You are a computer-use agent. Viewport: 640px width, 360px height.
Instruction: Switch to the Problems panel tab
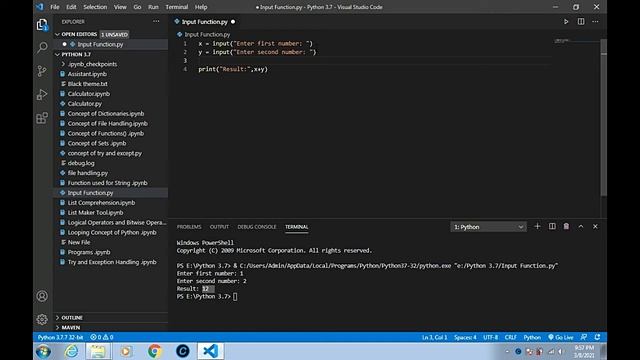pyautogui.click(x=189, y=227)
